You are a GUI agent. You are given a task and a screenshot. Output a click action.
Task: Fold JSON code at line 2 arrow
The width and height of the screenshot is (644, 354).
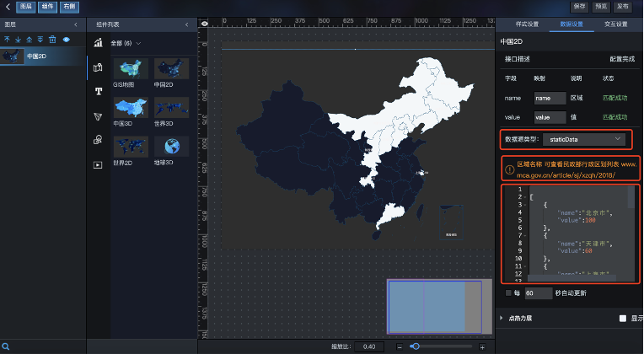525,197
